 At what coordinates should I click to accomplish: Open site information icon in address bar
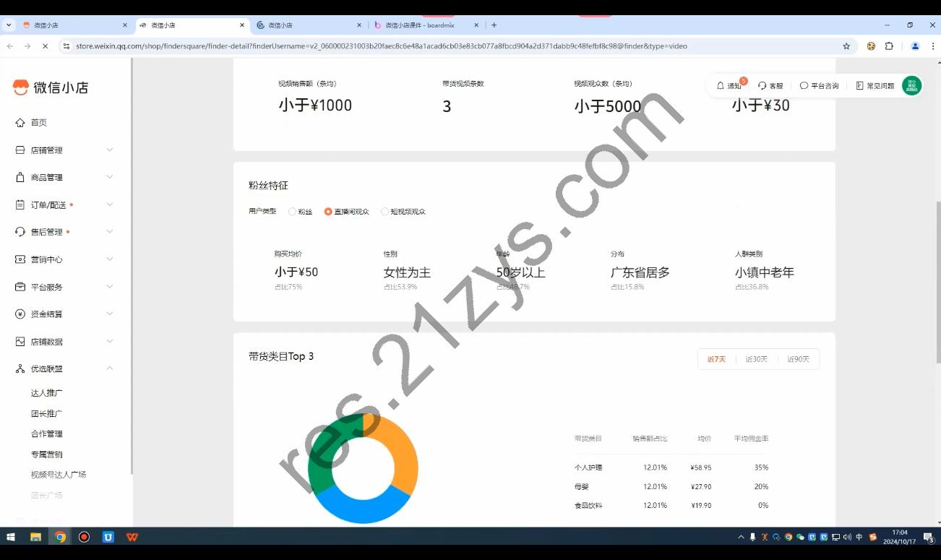point(66,46)
